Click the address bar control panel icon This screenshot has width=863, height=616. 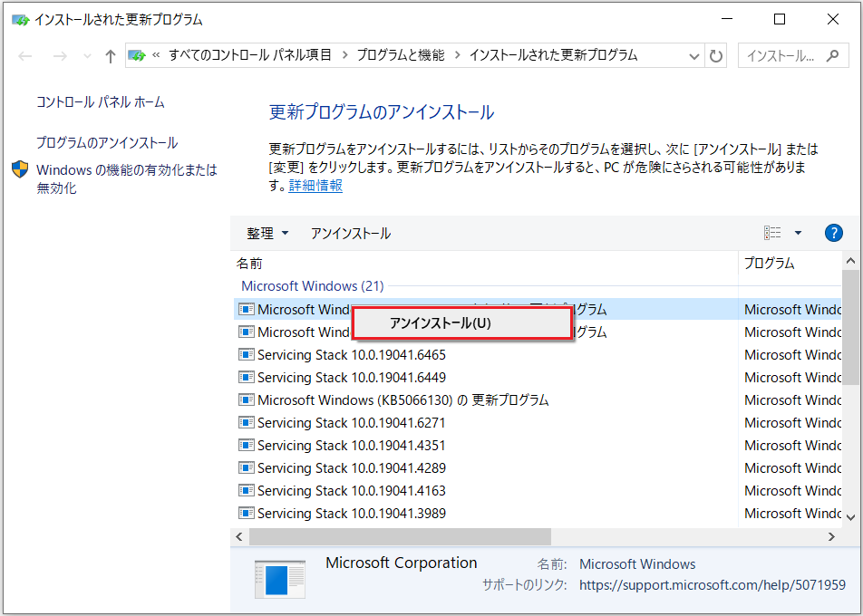click(137, 55)
